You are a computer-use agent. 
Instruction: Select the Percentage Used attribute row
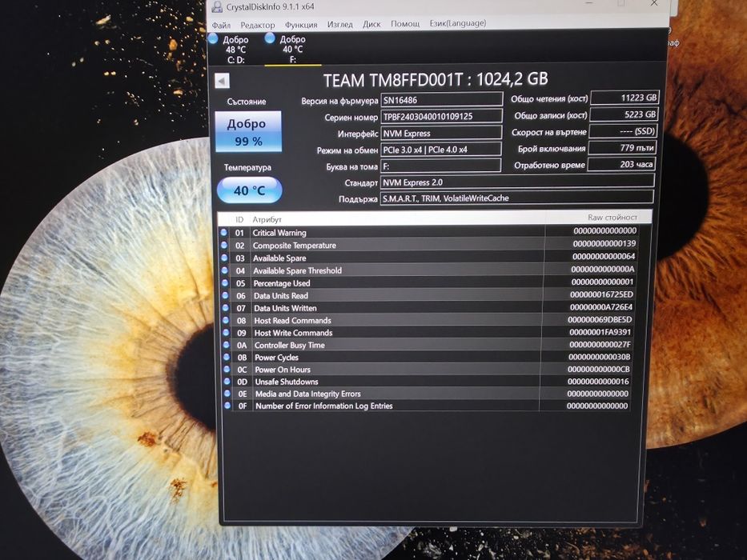(429, 283)
